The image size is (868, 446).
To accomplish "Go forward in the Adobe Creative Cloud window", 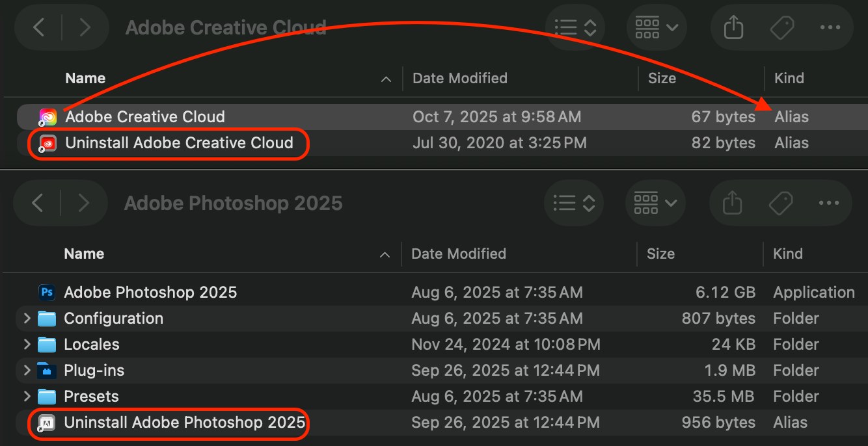I will tap(85, 27).
